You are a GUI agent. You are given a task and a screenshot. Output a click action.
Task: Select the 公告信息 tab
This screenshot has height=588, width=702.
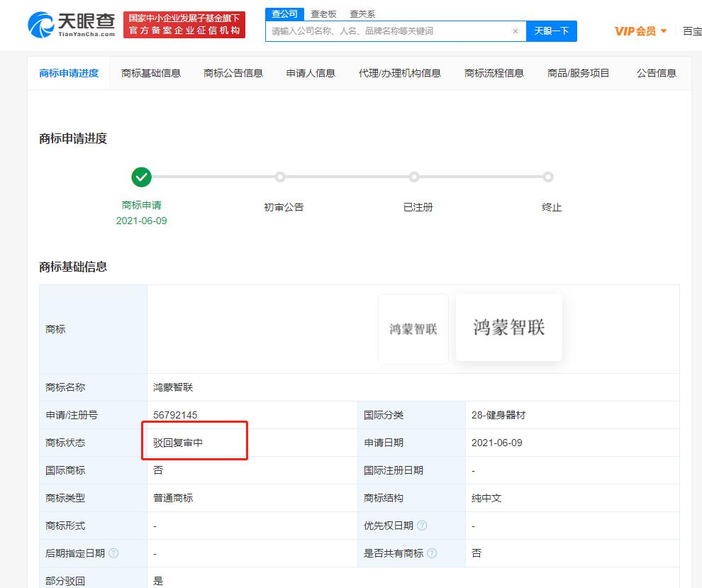pos(657,73)
